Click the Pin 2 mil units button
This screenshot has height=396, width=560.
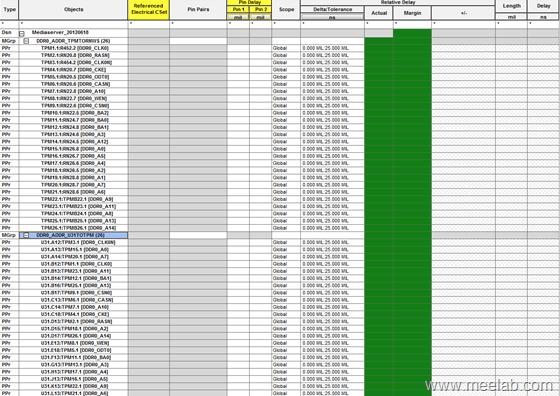click(260, 17)
